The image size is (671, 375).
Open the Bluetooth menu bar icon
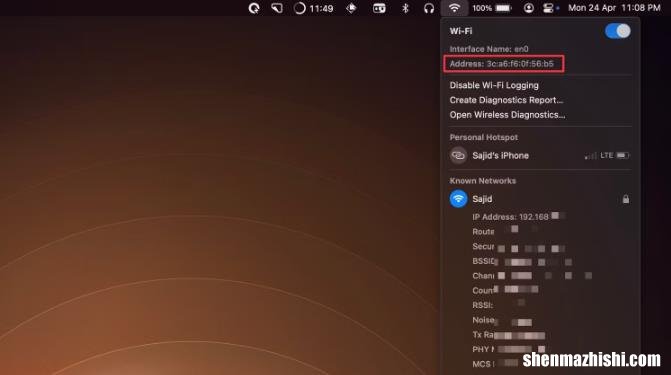click(405, 8)
